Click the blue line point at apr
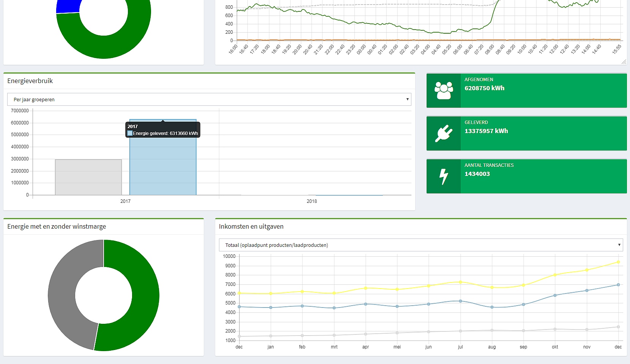Image resolution: width=630 pixels, height=364 pixels. [365, 304]
